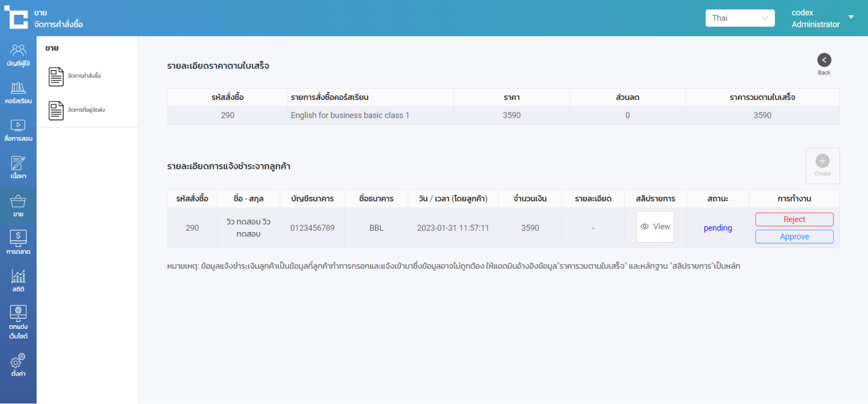Open the settings gears icon

[18, 365]
